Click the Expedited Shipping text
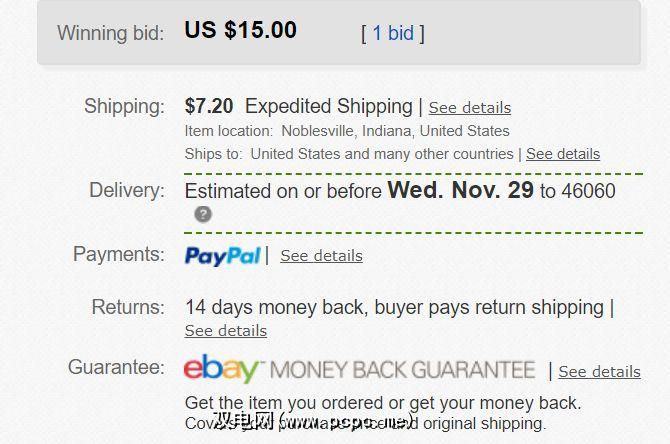This screenshot has height=444, width=670. click(x=329, y=106)
